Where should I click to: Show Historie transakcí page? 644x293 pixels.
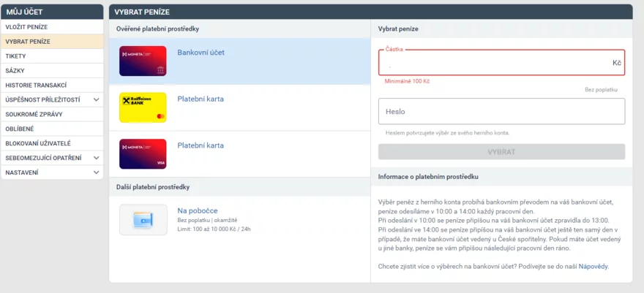pyautogui.click(x=52, y=85)
